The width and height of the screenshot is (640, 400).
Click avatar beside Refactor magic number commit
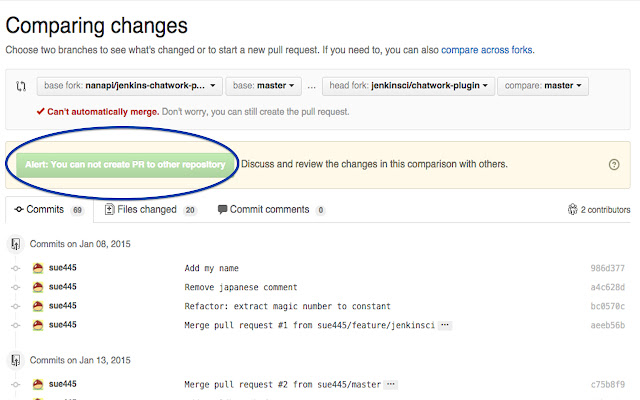click(x=38, y=306)
